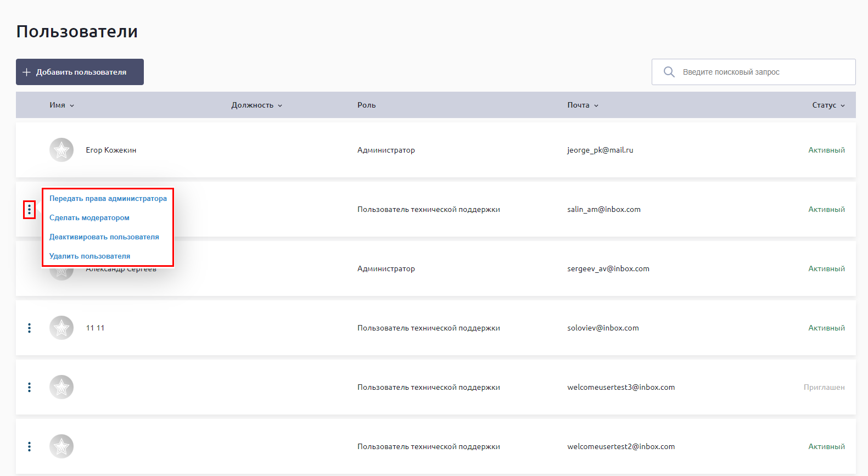Focus the Введите поисковый запрос search field
Screen dimensions: 868x476
click(763, 72)
